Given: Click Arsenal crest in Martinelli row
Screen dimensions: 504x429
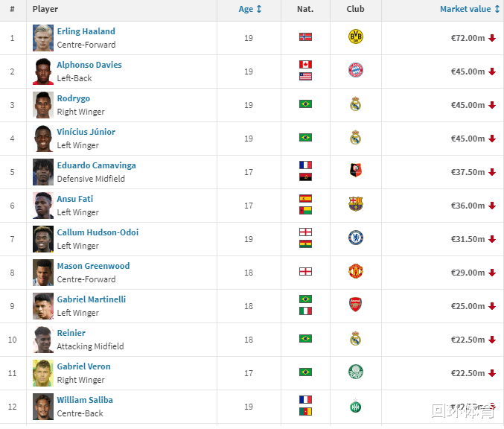Looking at the screenshot, I should (355, 305).
